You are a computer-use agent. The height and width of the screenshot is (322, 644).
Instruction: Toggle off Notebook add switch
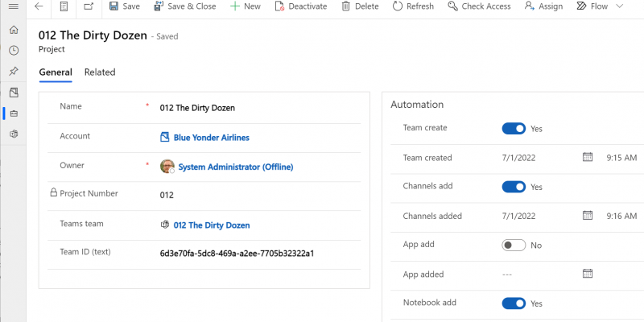514,303
